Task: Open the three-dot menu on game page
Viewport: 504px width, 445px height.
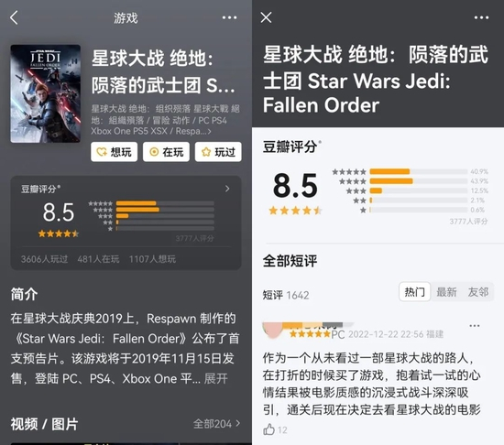Action: pos(229,17)
